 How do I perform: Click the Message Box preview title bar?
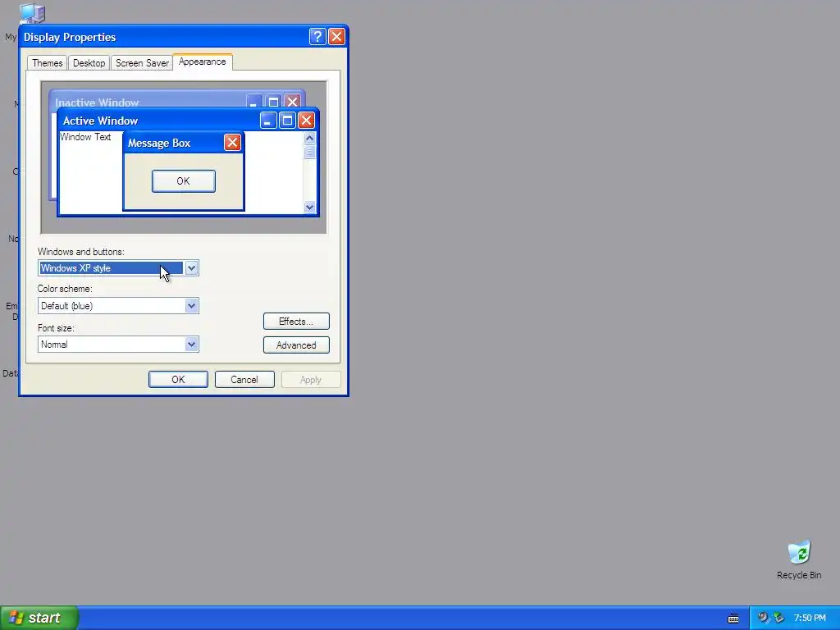[184, 143]
